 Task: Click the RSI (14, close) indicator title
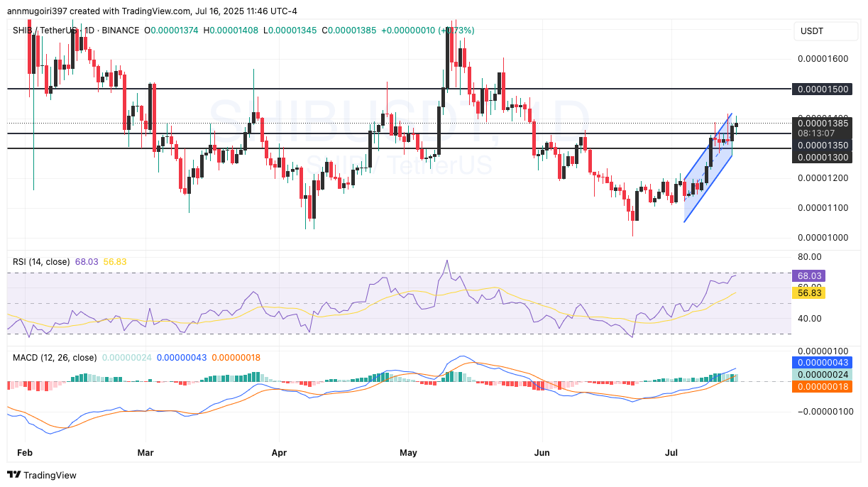41,261
